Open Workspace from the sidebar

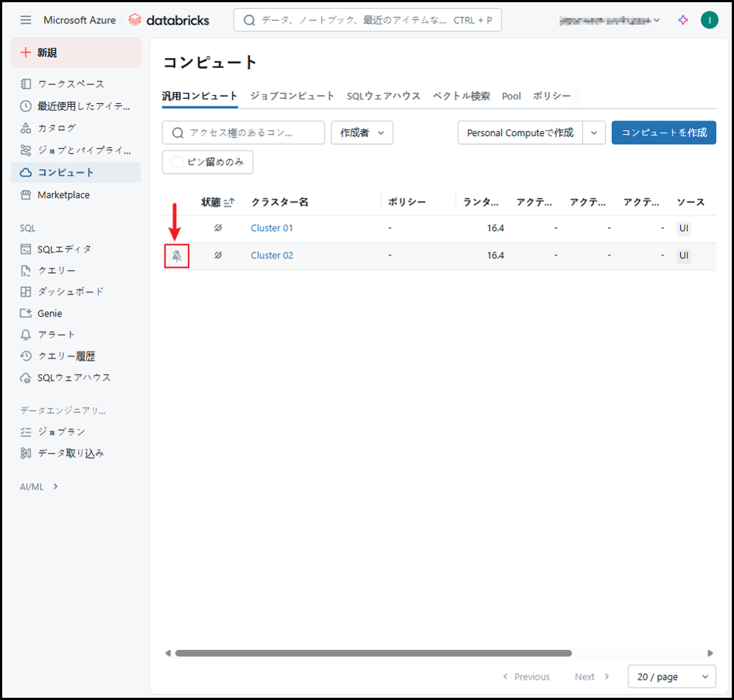[70, 84]
